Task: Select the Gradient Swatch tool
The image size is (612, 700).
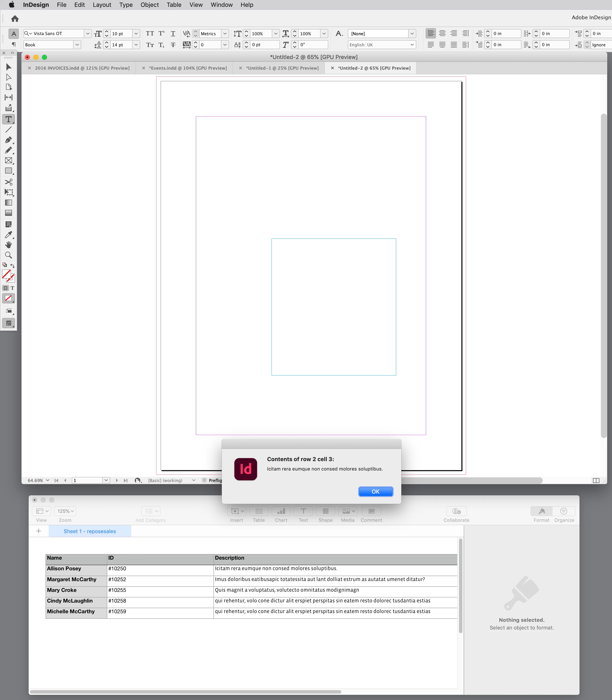Action: (9, 203)
